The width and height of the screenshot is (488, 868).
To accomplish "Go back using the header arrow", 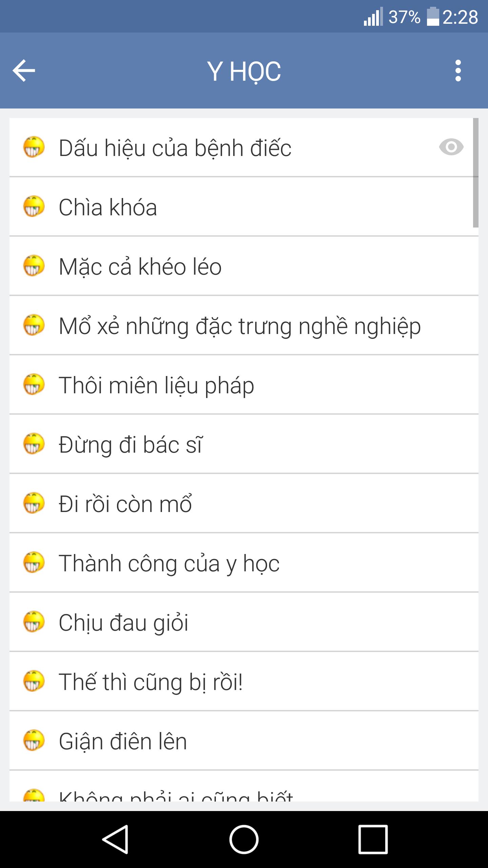I will [x=24, y=71].
